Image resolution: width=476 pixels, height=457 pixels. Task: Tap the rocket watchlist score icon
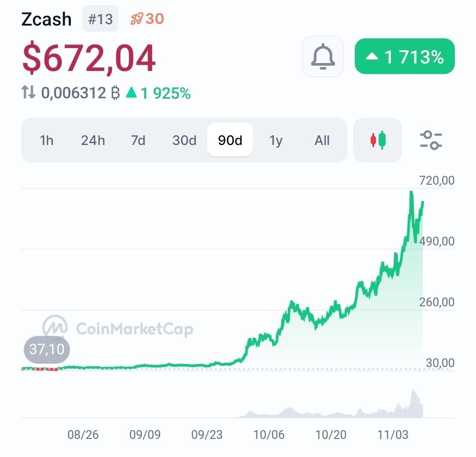137,19
